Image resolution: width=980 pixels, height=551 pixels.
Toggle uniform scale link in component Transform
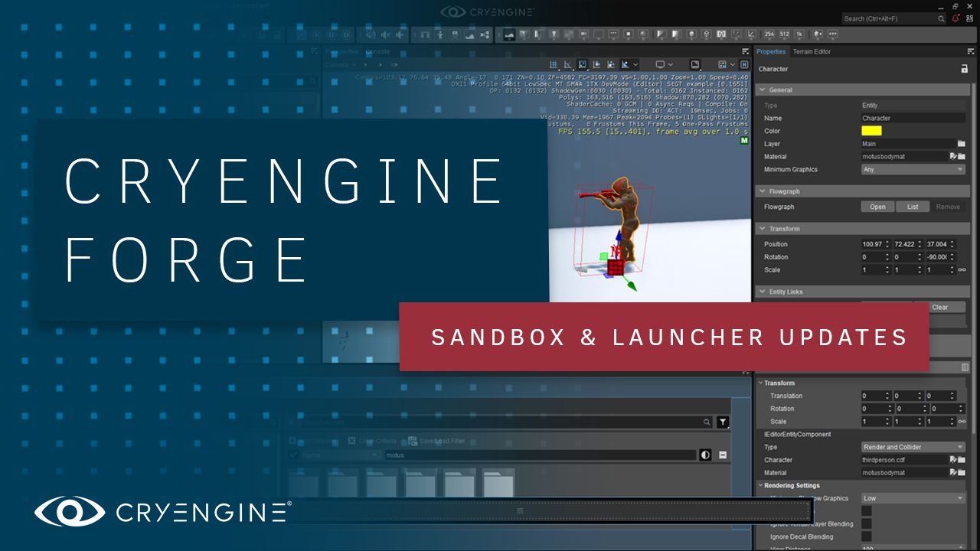click(x=962, y=422)
